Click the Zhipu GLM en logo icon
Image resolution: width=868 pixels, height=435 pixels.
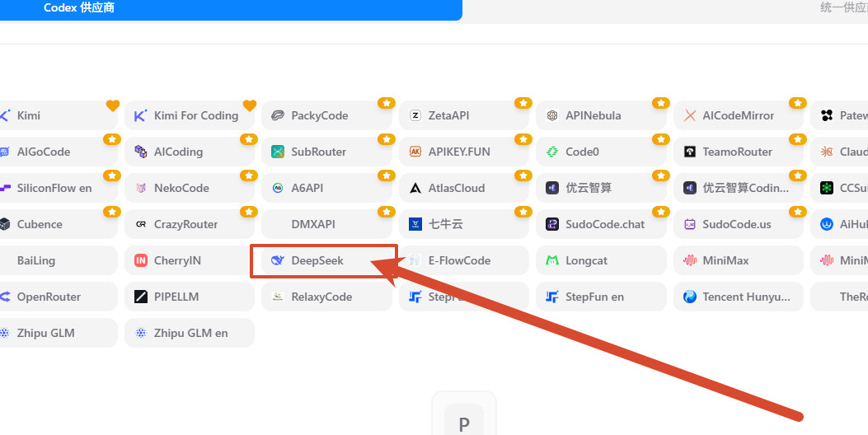click(x=141, y=333)
